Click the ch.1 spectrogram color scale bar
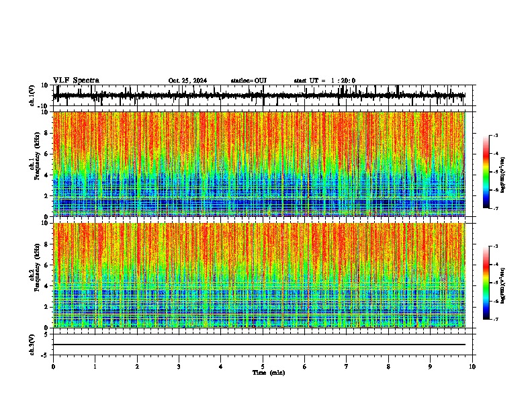 coord(486,172)
